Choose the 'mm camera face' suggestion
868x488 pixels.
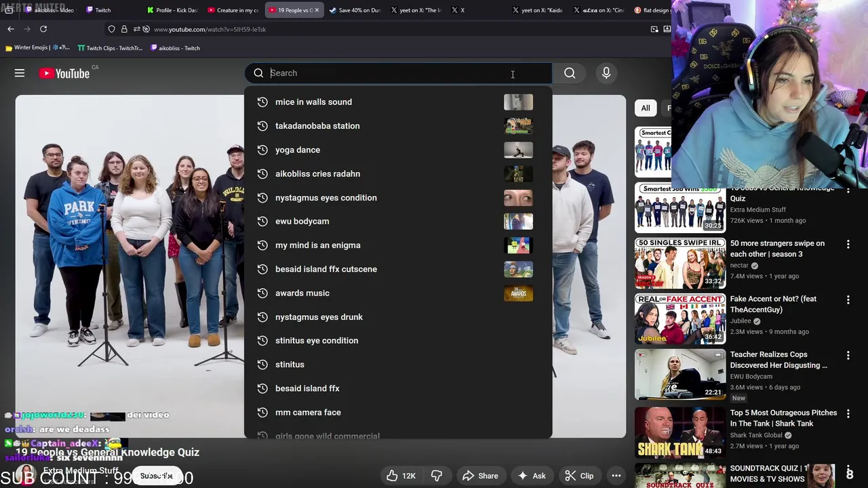398,412
